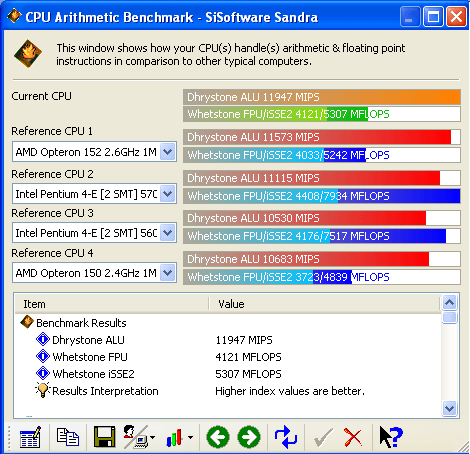Click lightbulb icon beside Results Interpretation
Image resolution: width=470 pixels, height=454 pixels.
click(43, 390)
